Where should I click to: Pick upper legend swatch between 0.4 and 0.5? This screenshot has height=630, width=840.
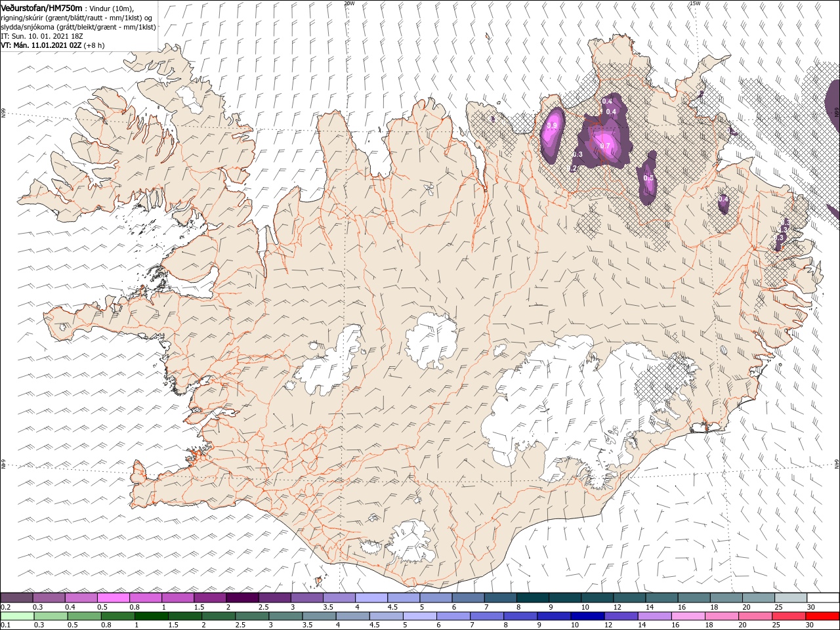point(81,598)
